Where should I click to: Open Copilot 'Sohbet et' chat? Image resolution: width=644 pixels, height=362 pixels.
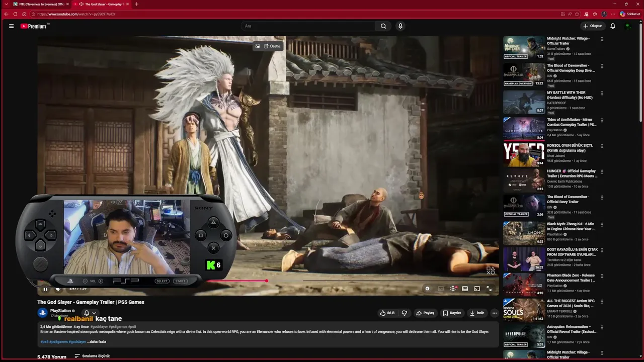[629, 14]
